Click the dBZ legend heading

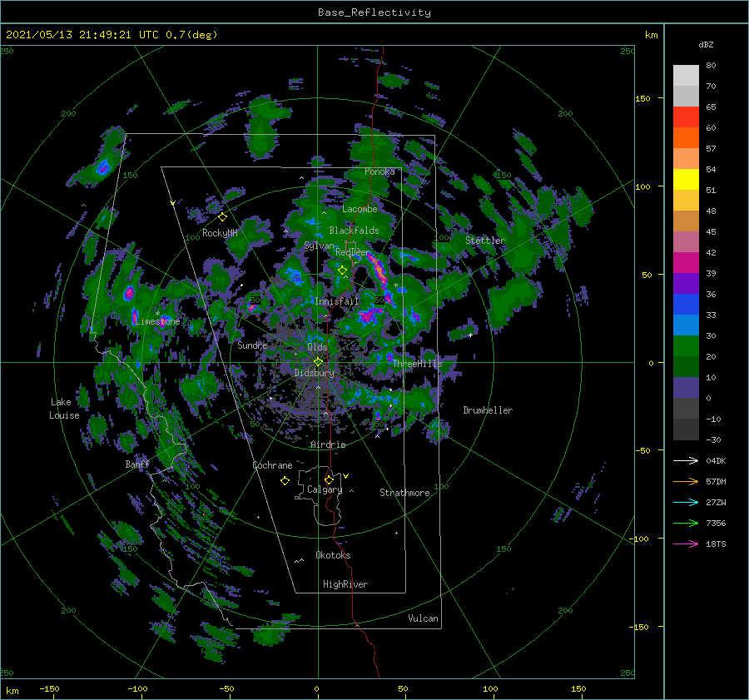[x=706, y=45]
